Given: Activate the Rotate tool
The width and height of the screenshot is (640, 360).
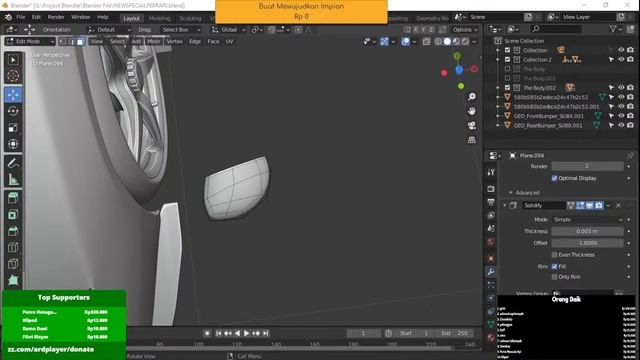Looking at the screenshot, I should (x=13, y=111).
